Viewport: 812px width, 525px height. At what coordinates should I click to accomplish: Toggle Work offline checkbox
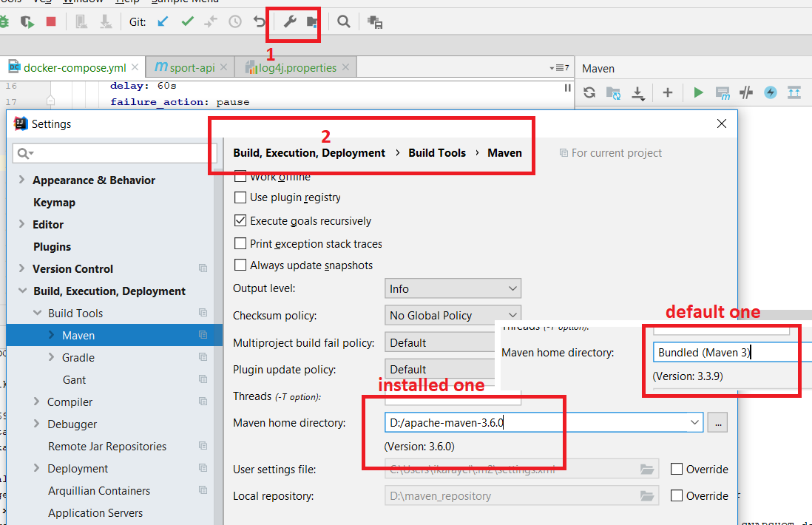click(x=240, y=176)
